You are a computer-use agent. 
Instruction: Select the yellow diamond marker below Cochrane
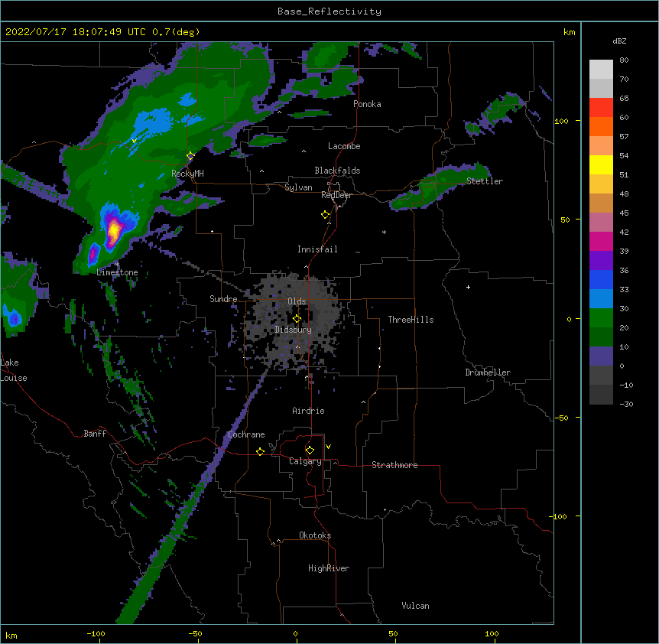tap(260, 451)
